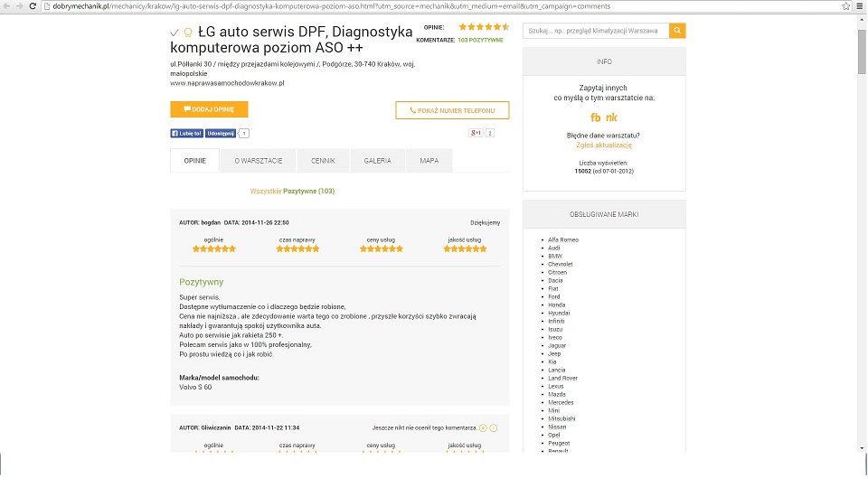This screenshot has width=868, height=488.
Task: Click the orange search magnifier button
Action: point(677,31)
